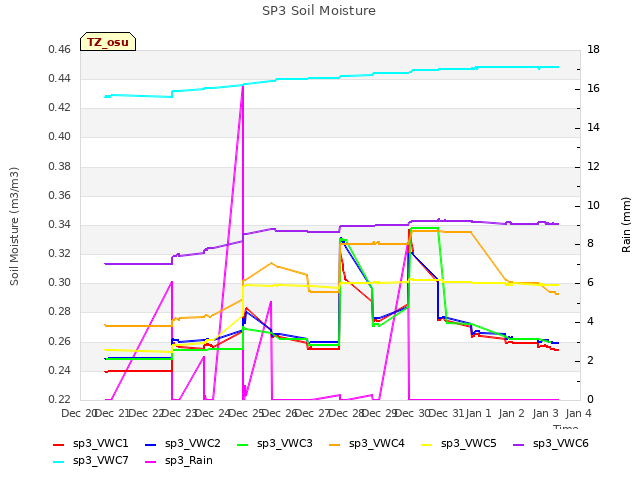Click the Jan 4 date tick label
640x480 pixels.
578,413
